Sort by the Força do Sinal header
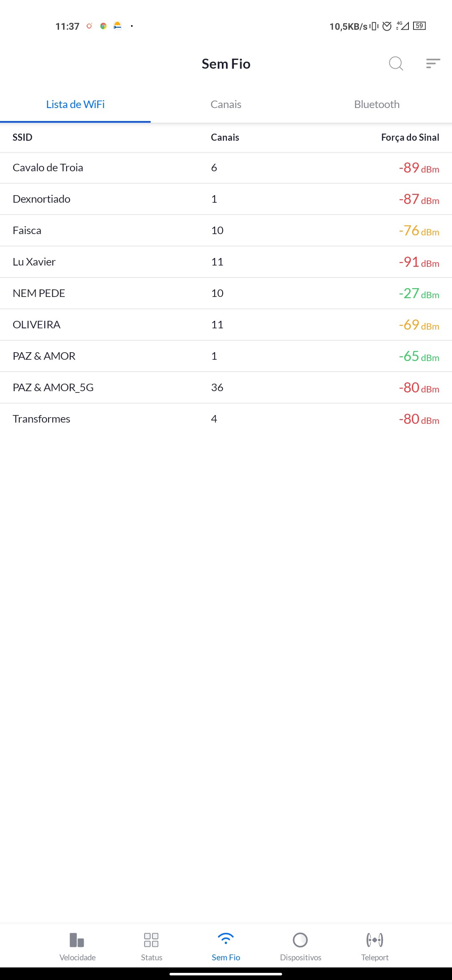This screenshot has height=980, width=452. point(410,137)
